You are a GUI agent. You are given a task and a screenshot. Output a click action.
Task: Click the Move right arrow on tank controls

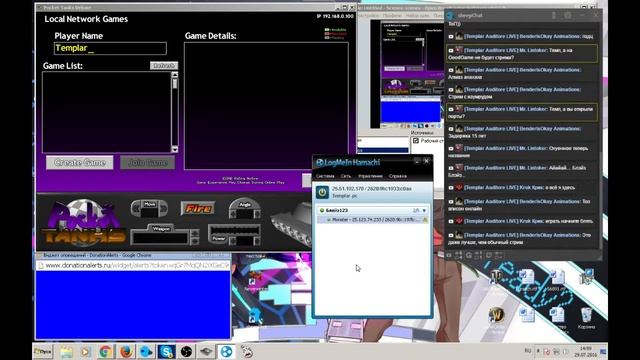(163, 209)
